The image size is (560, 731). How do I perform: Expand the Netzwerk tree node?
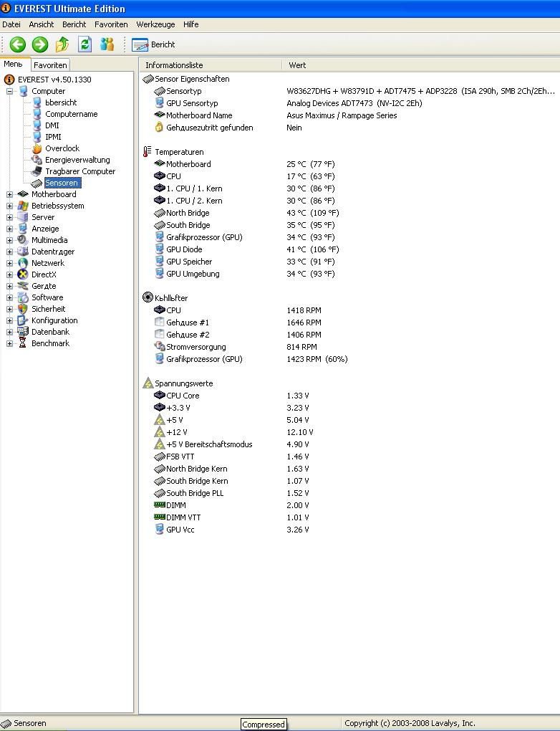pyautogui.click(x=9, y=264)
